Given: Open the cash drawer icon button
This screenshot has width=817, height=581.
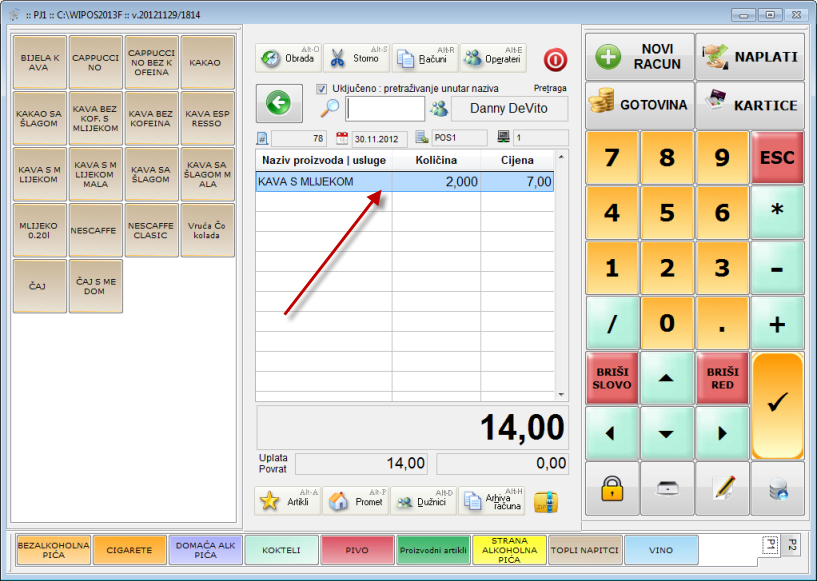Looking at the screenshot, I should (x=667, y=489).
